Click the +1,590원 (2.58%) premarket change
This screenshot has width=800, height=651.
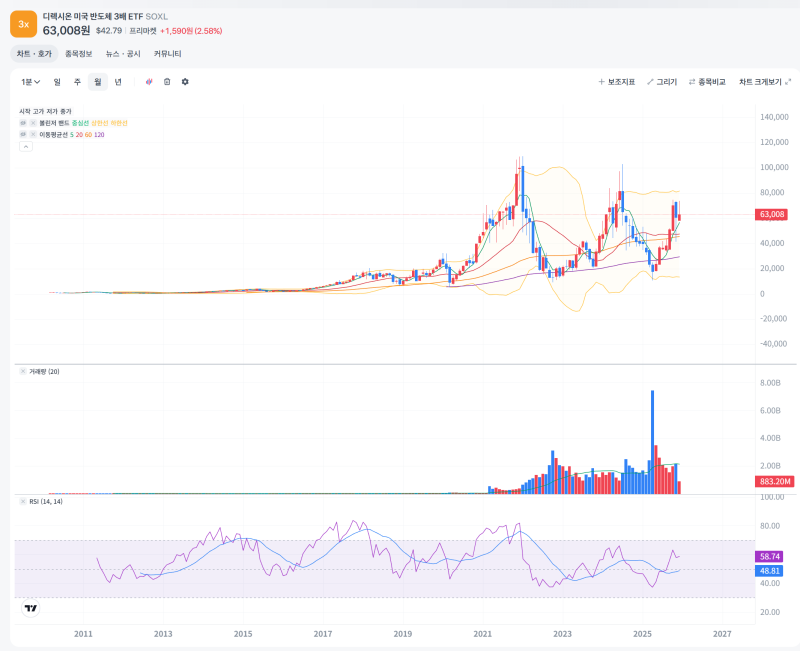[191, 31]
